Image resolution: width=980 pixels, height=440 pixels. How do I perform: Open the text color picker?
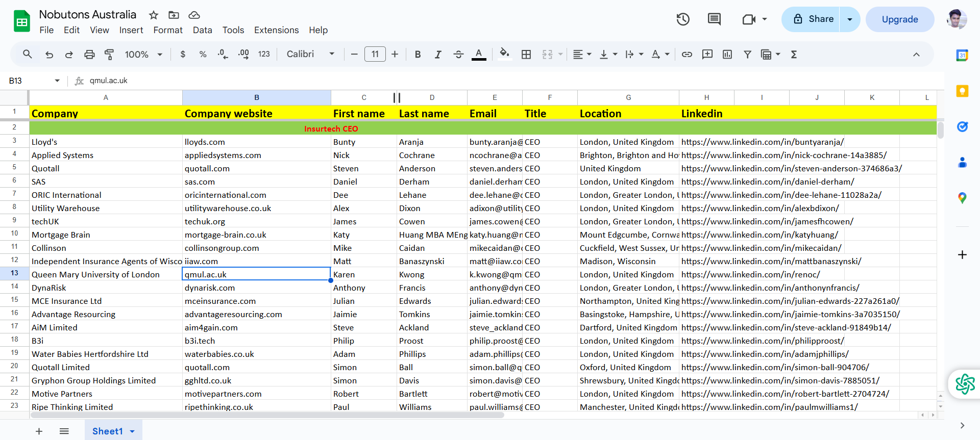pyautogui.click(x=479, y=55)
